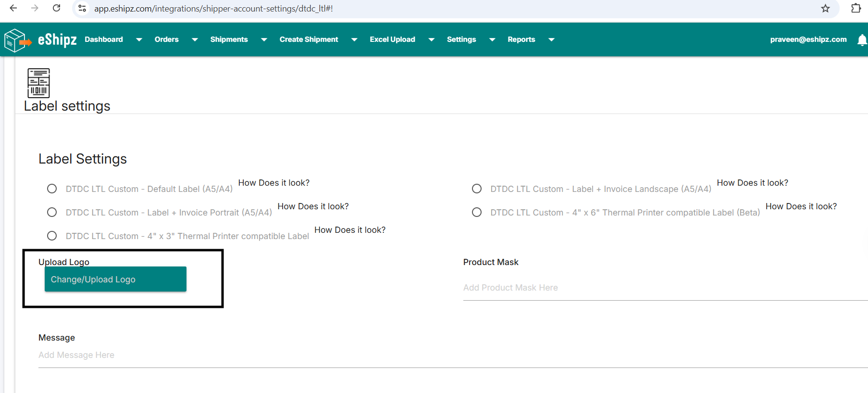Open the Shipments menu

click(229, 39)
